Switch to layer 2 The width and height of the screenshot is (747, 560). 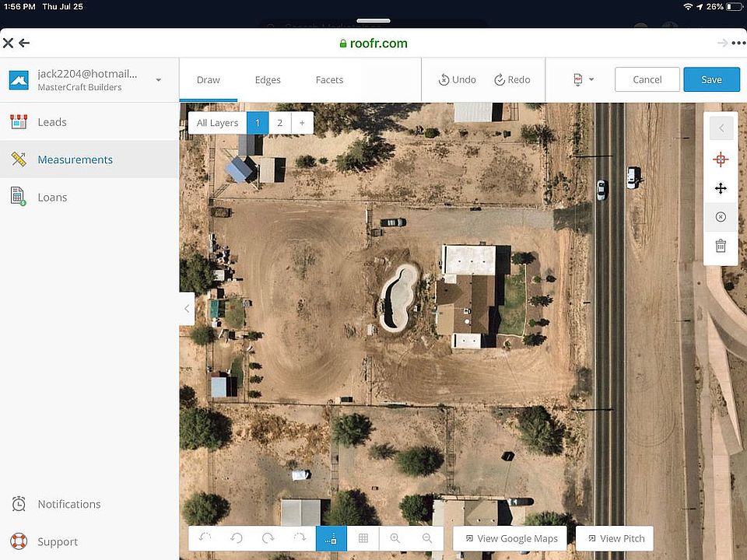pyautogui.click(x=279, y=123)
